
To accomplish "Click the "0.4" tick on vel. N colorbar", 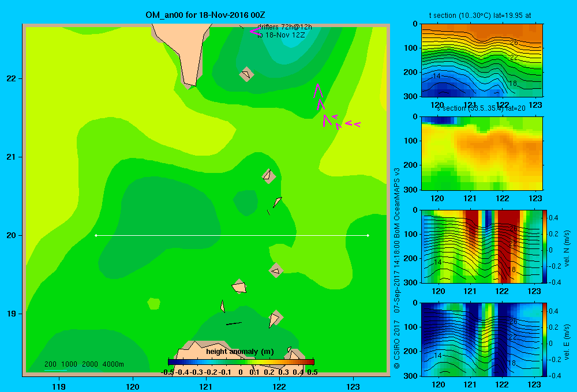I will point(553,218).
